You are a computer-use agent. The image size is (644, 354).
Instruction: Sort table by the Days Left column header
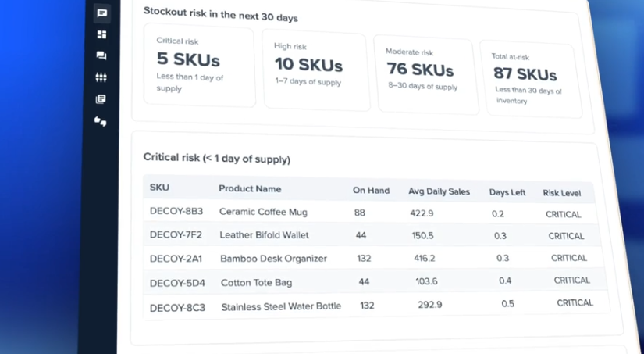point(507,192)
